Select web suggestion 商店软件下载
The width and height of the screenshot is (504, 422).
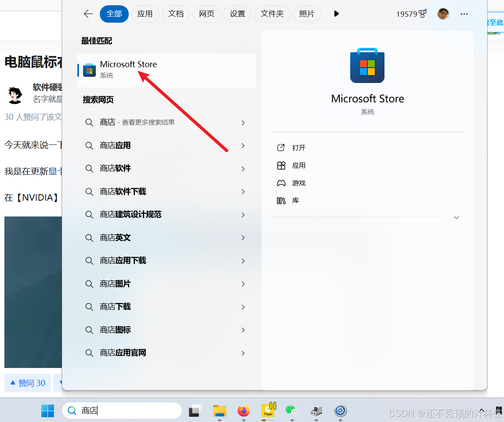tap(167, 192)
